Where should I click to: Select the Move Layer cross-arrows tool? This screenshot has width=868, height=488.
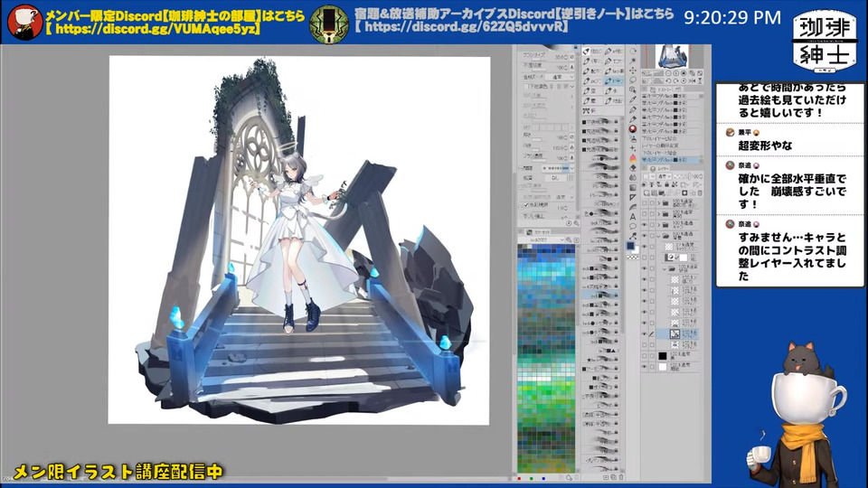point(633,70)
